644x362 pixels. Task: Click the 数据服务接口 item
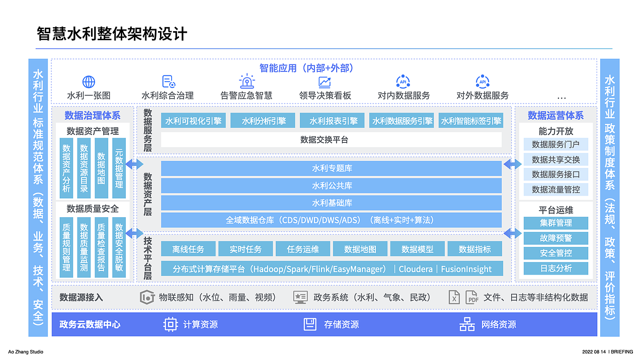click(x=556, y=174)
